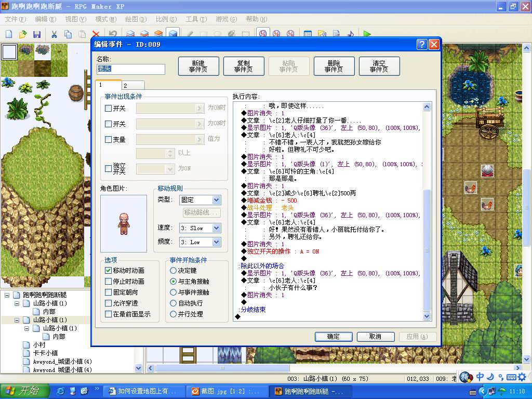This screenshot has width=532, height=399.
Task: Select the 并行处理 trigger radio button
Action: point(173,314)
